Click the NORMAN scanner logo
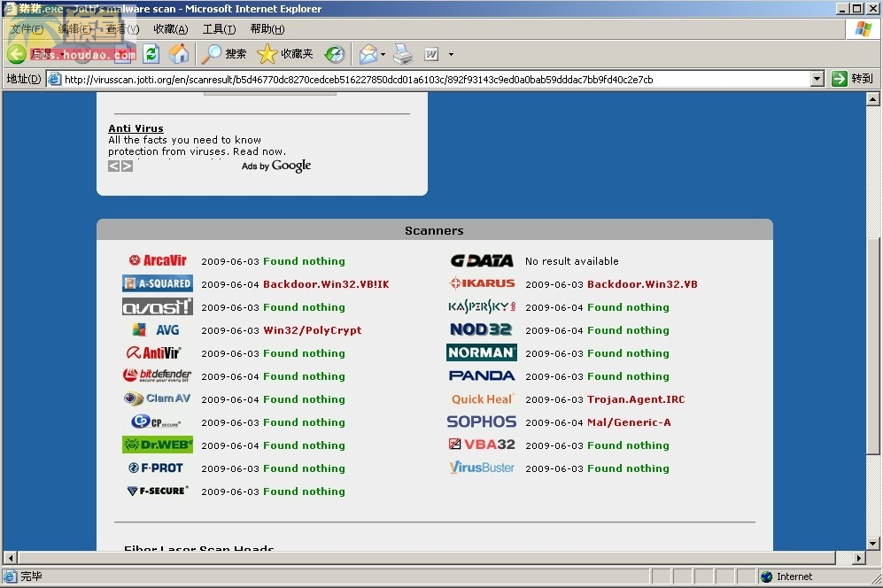Viewport: 883px width, 588px height. (x=482, y=352)
